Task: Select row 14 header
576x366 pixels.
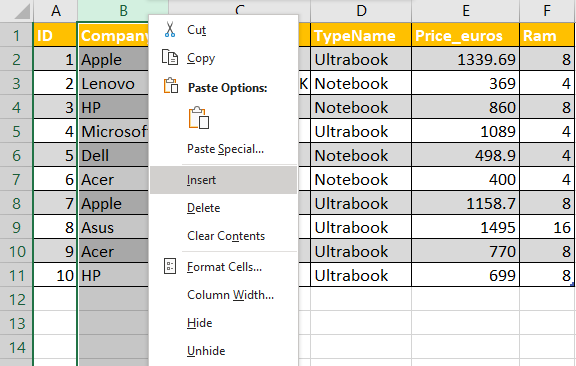Action: (x=17, y=347)
